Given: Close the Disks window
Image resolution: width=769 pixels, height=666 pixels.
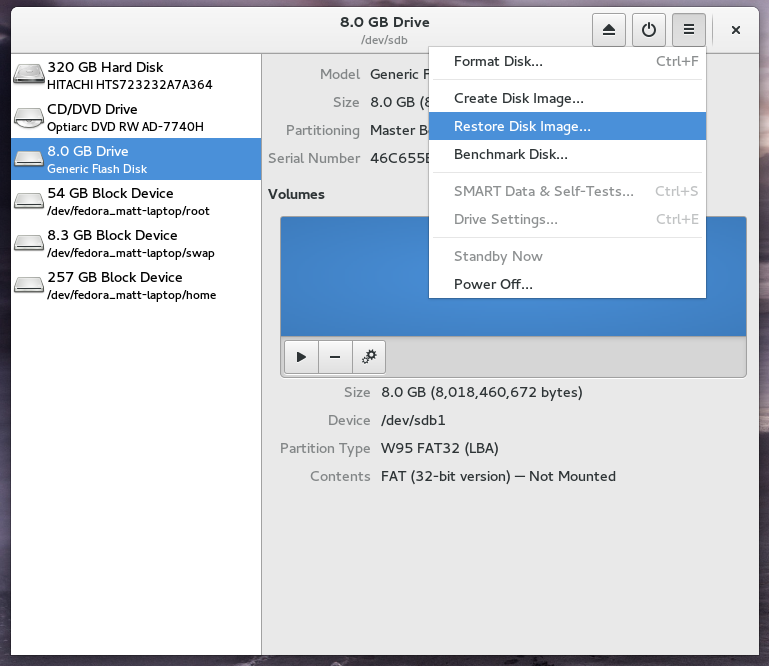Looking at the screenshot, I should click(735, 30).
